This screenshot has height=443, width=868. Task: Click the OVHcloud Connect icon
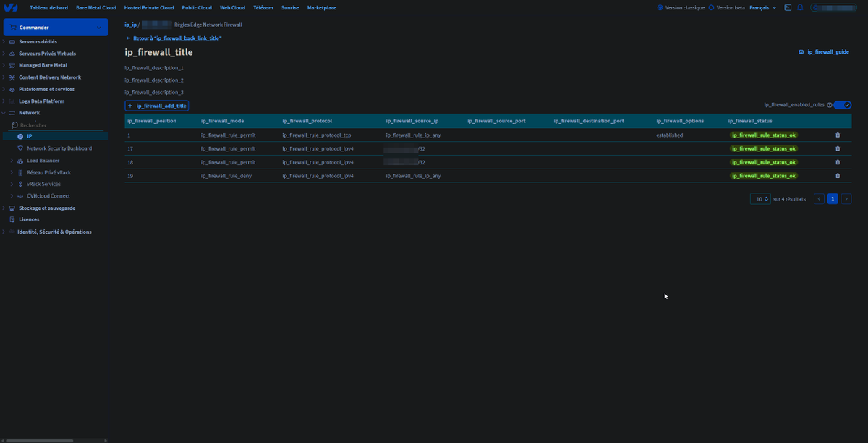click(x=20, y=196)
